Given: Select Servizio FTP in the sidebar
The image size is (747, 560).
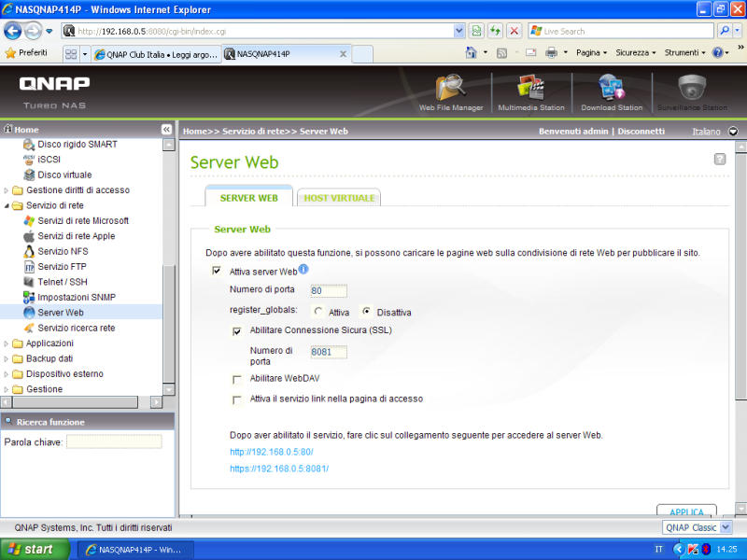Looking at the screenshot, I should tap(63, 267).
